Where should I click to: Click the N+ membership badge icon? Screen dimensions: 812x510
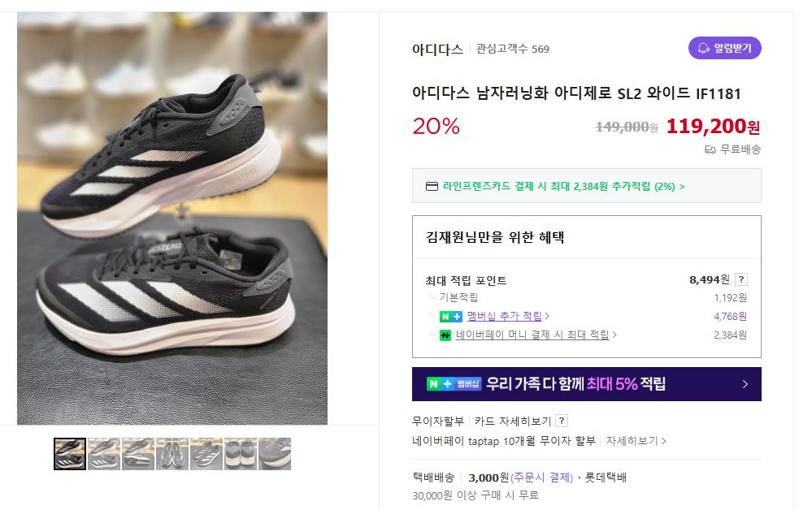coord(450,317)
